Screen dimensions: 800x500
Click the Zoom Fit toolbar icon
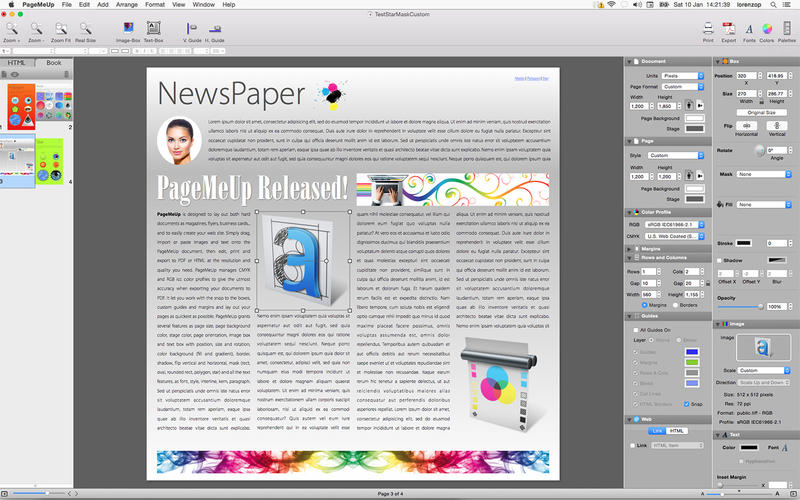59,29
